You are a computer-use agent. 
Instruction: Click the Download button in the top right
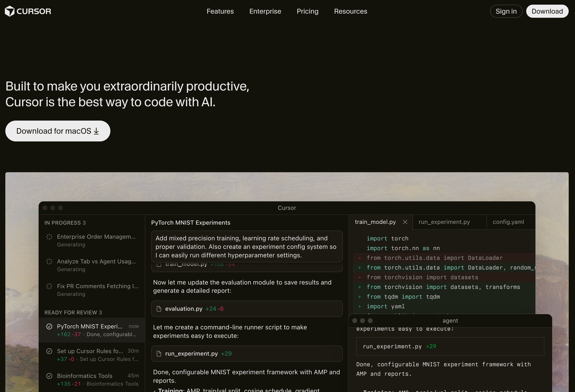coord(547,11)
